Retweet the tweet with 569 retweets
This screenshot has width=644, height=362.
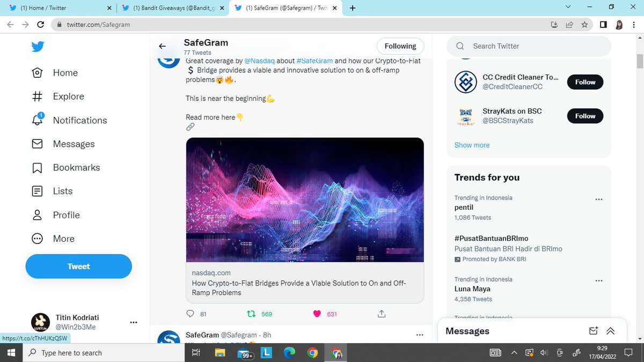pos(259,314)
